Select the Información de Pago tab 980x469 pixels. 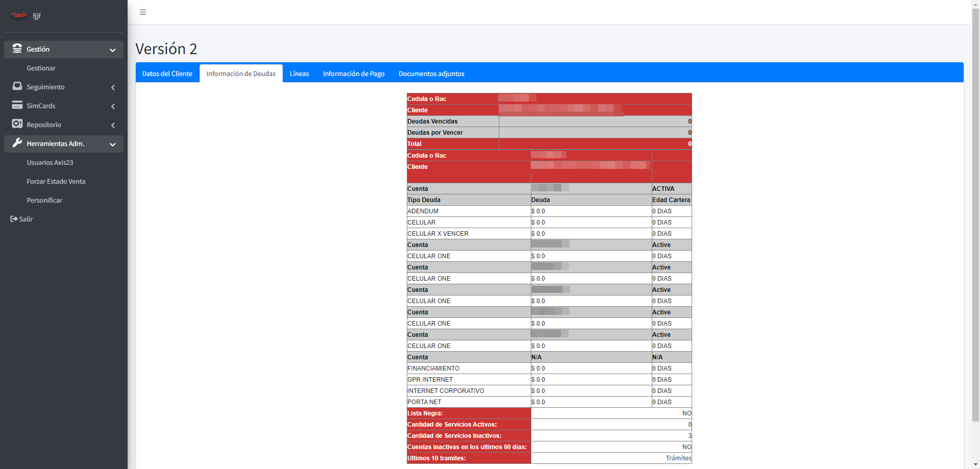[x=354, y=73]
